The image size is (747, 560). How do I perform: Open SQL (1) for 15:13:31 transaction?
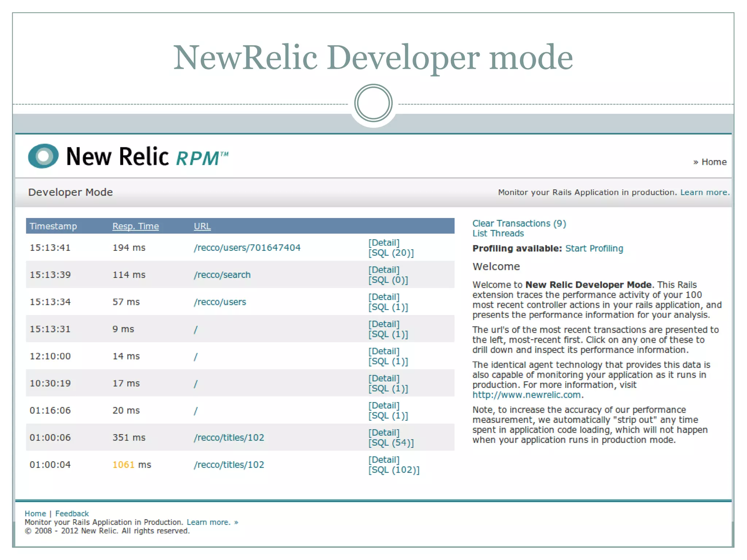tap(388, 334)
